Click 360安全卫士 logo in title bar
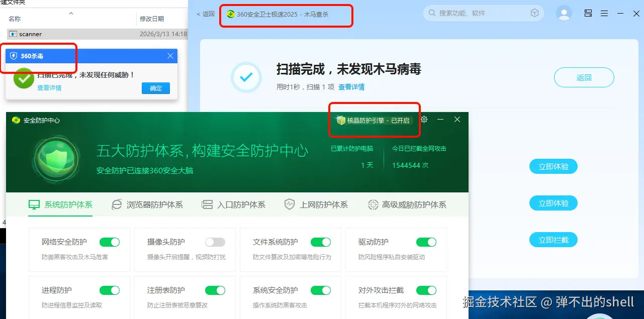This screenshot has width=644, height=319. pos(230,14)
